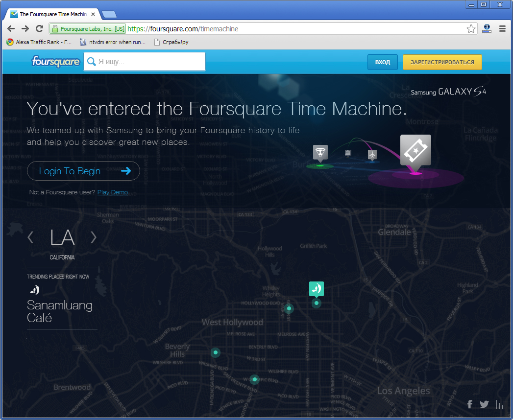Click the search magnifier icon

(92, 62)
